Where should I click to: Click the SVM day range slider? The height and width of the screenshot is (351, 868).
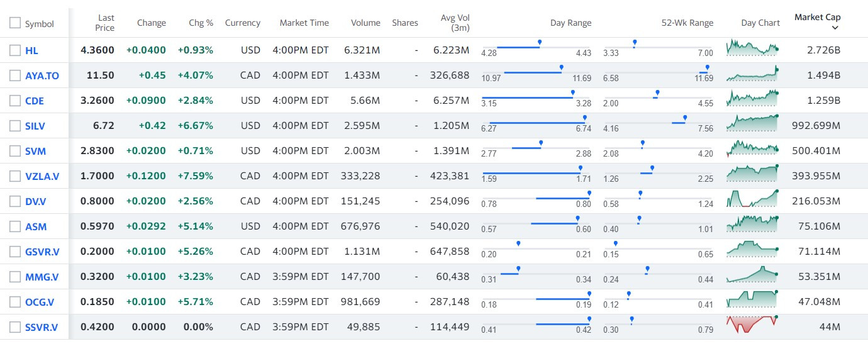click(x=536, y=148)
